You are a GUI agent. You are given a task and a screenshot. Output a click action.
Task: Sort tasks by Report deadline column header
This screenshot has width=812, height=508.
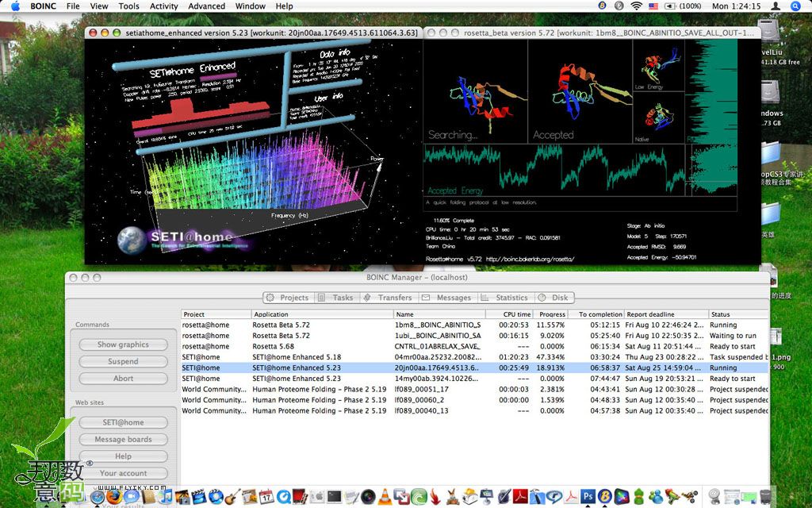(x=666, y=314)
